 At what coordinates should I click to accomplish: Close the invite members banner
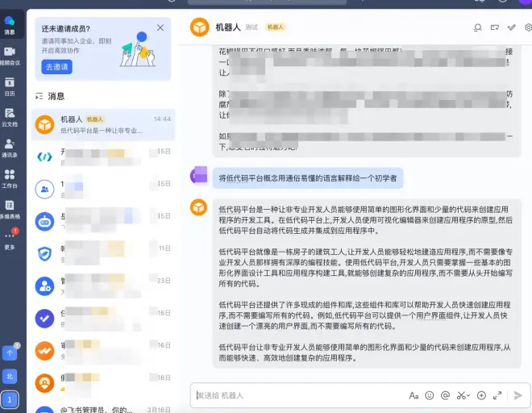point(160,28)
